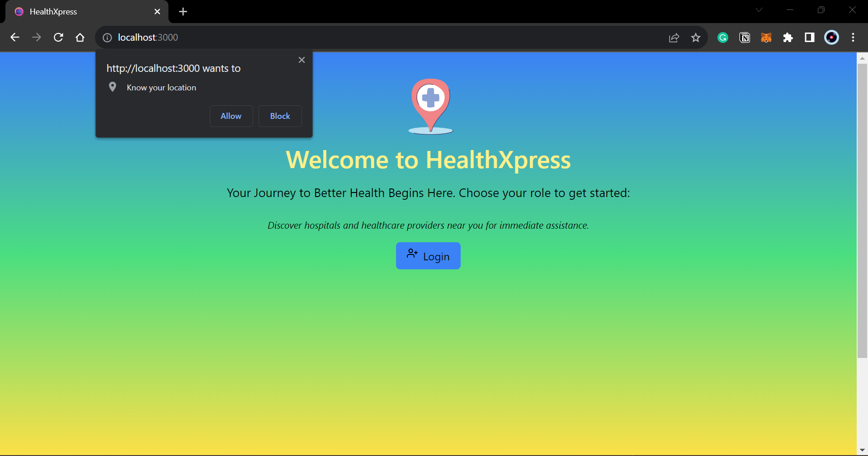Image resolution: width=868 pixels, height=456 pixels.
Task: Click the location pin icon in prompt
Action: (x=113, y=87)
